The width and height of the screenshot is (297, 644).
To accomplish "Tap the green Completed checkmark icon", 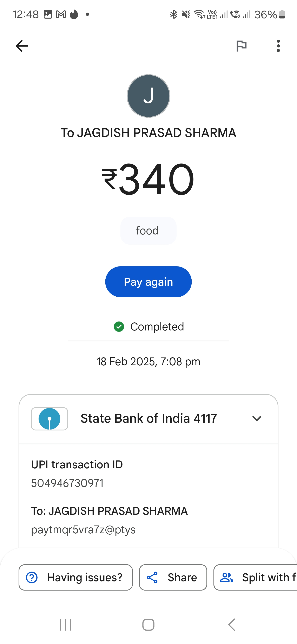I will point(119,327).
